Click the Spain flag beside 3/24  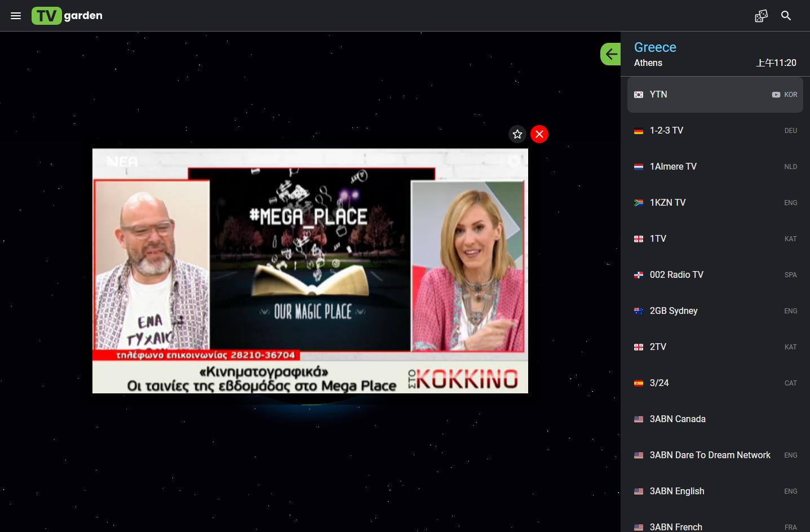[x=639, y=383]
